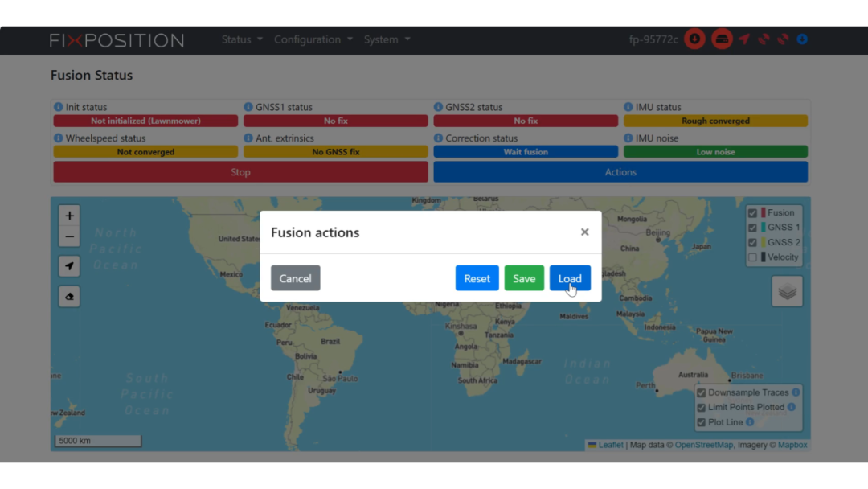Zoom in on the map
Viewport: 868px width, 489px height.
(69, 216)
